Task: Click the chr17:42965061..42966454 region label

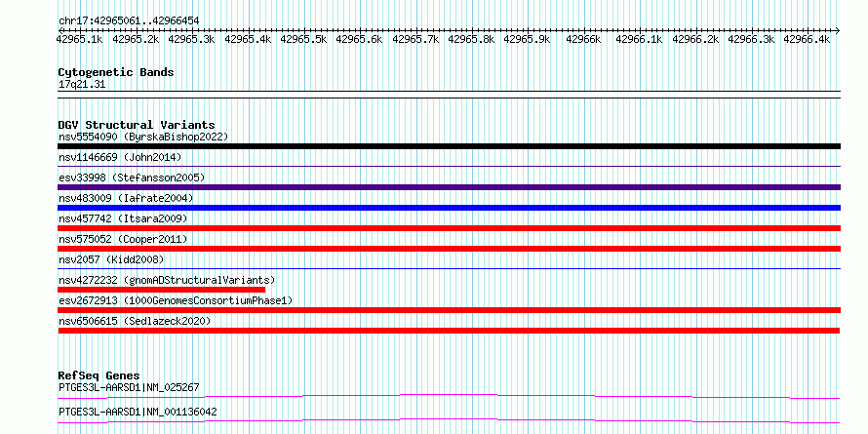Action: pyautogui.click(x=129, y=20)
